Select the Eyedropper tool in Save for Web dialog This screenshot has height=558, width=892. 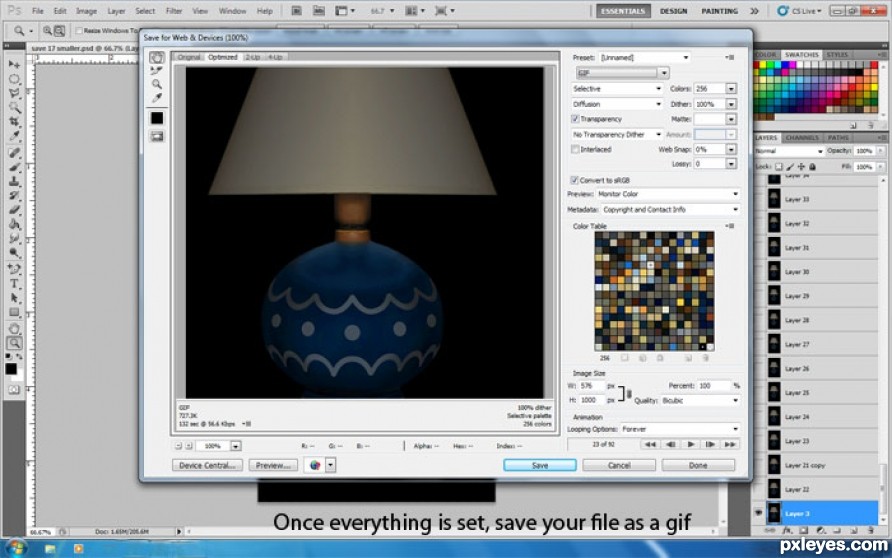pos(157,98)
